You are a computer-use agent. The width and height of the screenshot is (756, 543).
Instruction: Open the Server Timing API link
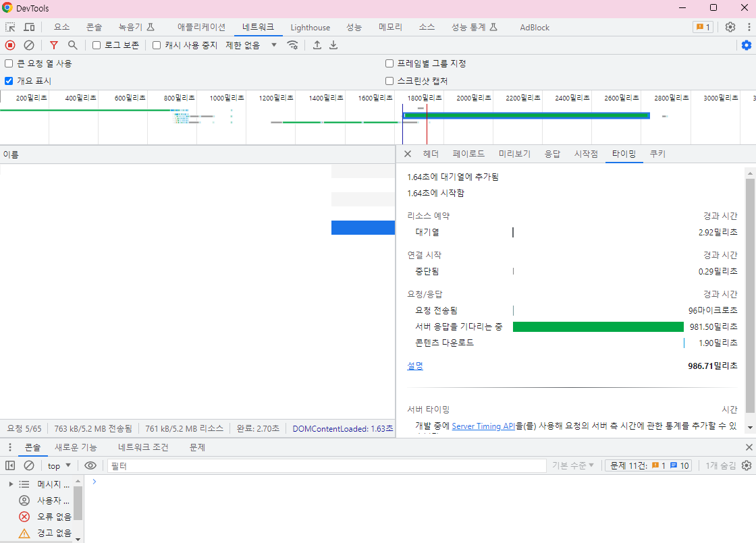tap(483, 426)
